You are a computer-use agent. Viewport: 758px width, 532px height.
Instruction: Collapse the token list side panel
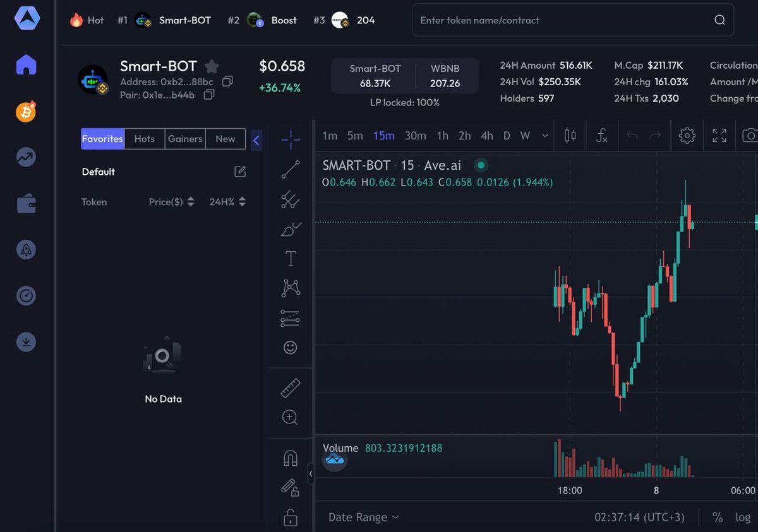256,140
